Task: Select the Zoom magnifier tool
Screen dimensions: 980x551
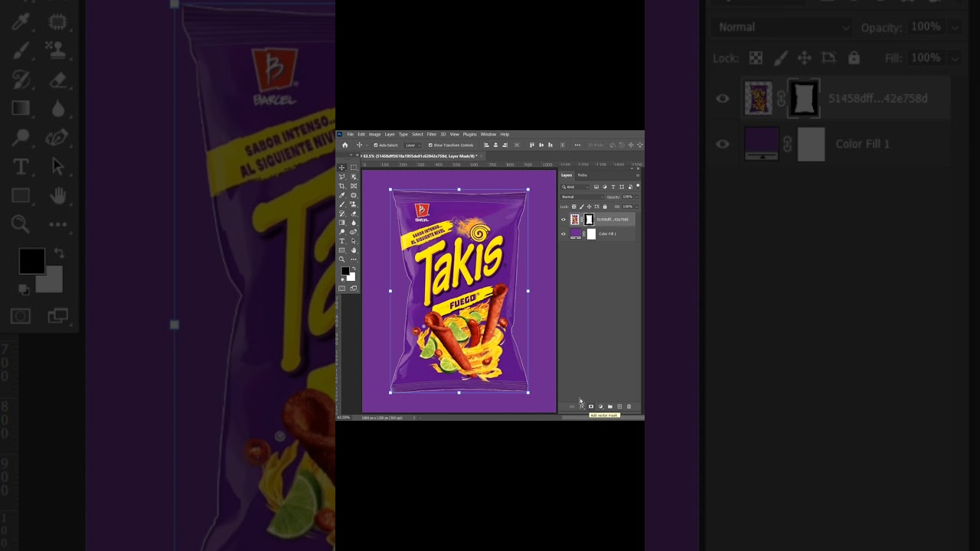Action: click(341, 259)
